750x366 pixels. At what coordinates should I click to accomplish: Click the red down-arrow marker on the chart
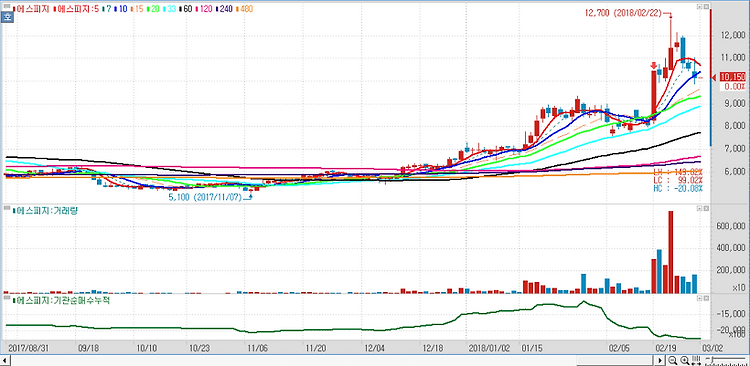pyautogui.click(x=653, y=66)
